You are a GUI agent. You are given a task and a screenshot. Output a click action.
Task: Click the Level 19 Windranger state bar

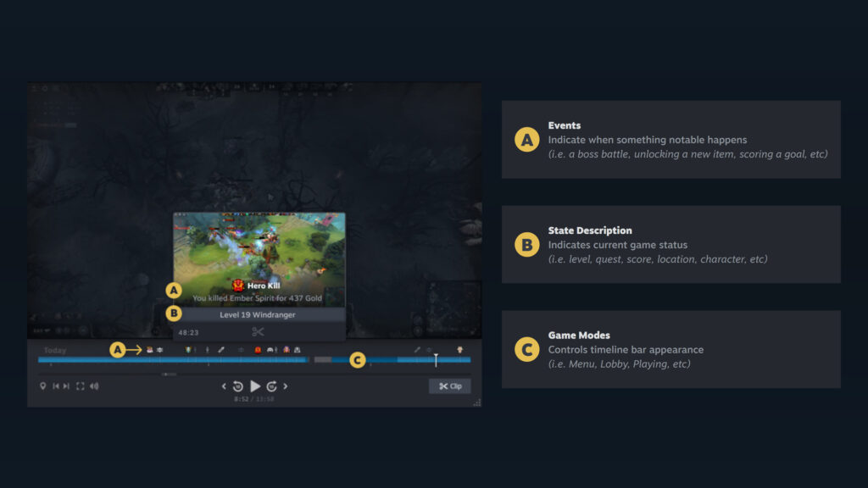tap(259, 314)
